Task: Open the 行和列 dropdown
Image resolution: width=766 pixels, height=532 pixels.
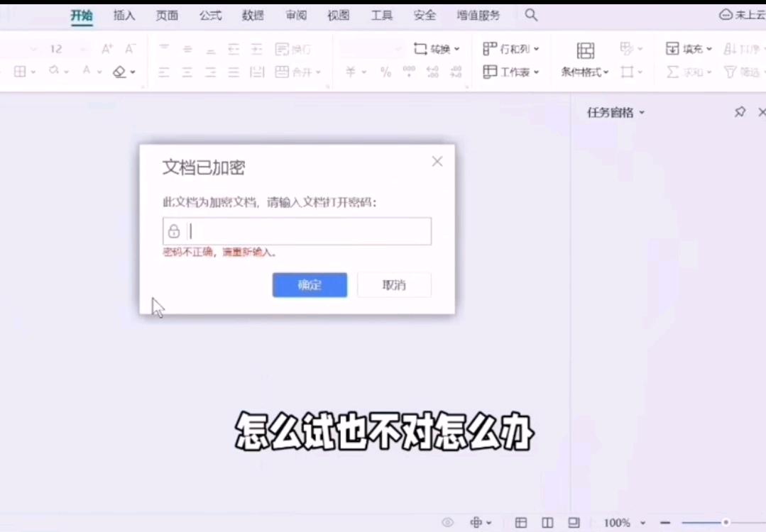Action: 511,49
